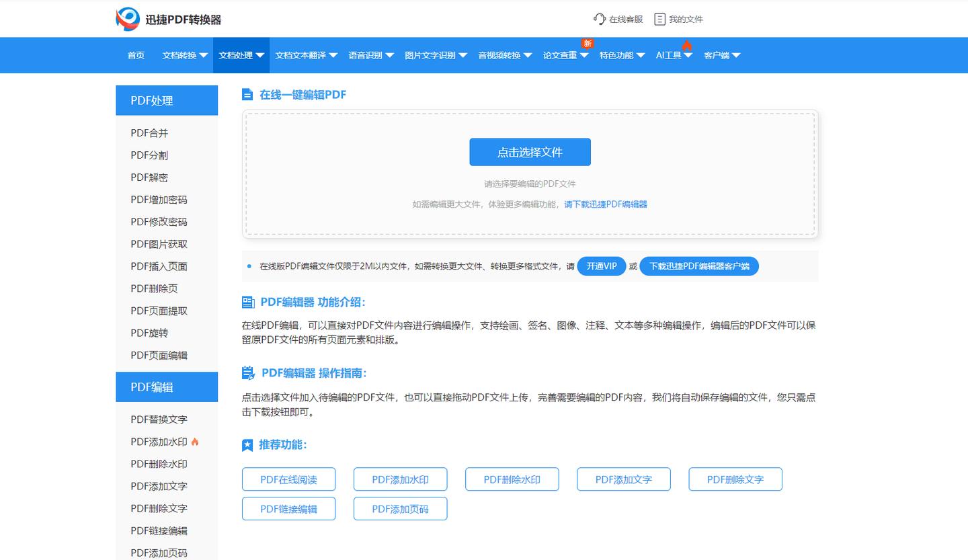Open 我的文件 text link in header
The image size is (968, 560).
click(x=686, y=19)
